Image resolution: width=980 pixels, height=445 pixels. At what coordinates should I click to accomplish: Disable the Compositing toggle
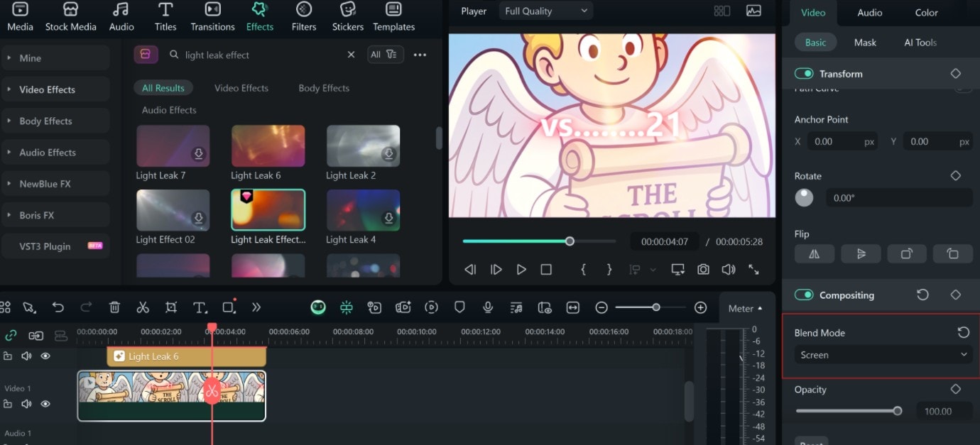[804, 295]
